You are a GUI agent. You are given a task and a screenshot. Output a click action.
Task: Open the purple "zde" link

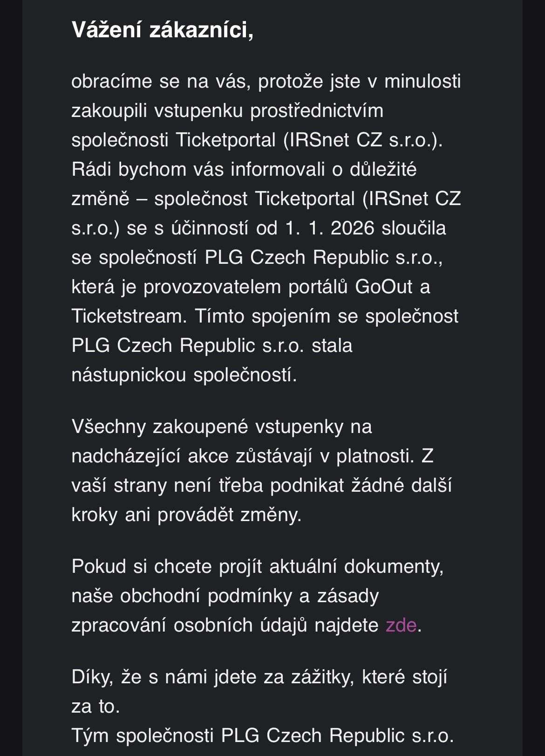pyautogui.click(x=401, y=625)
